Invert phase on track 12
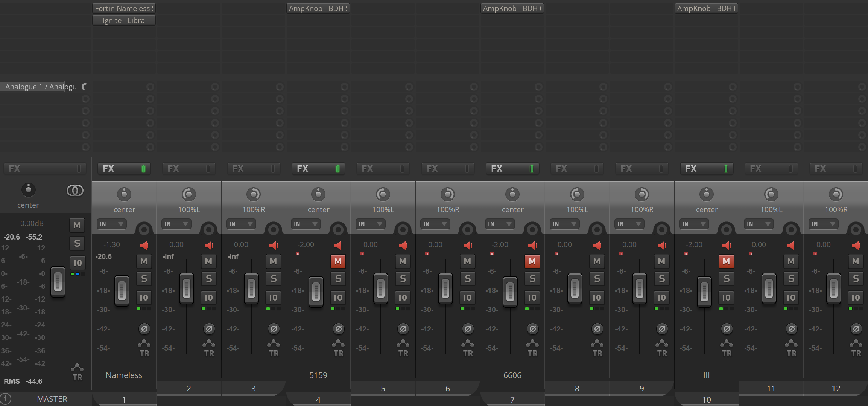Screen dimensions: 868x406 point(856,329)
